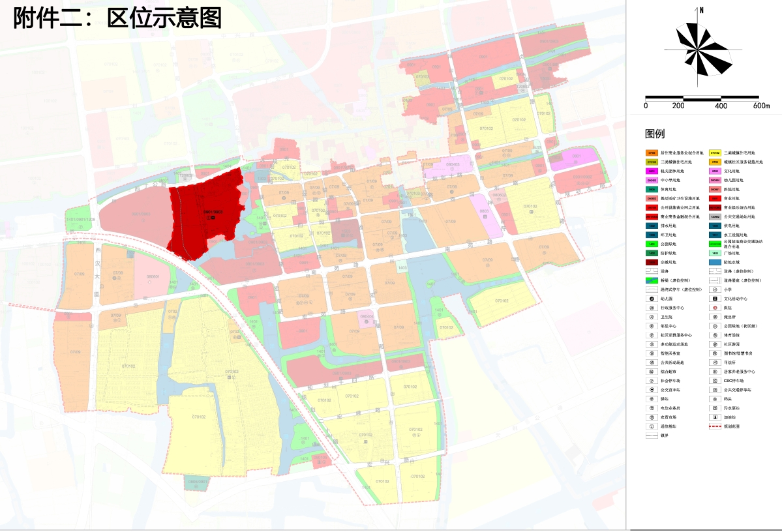Screen dimensions: 782x532
Task: Click the 卫生院 health clinic legend icon
Action: tap(652, 317)
